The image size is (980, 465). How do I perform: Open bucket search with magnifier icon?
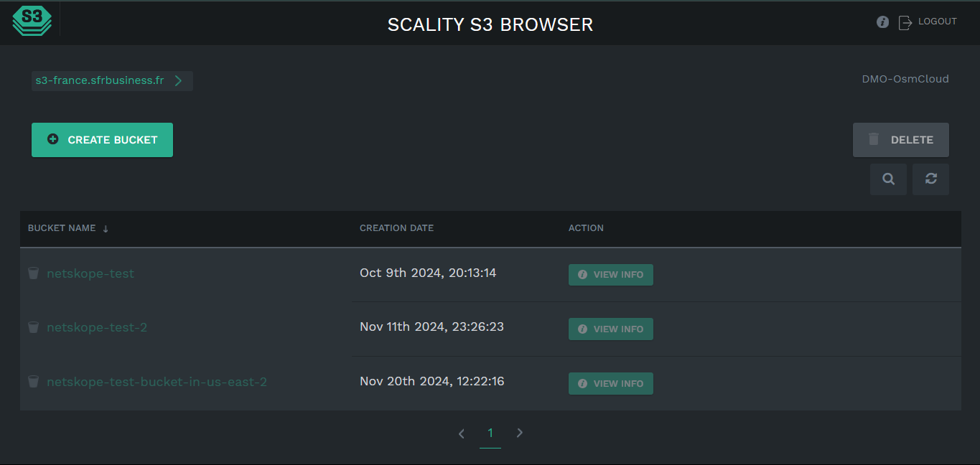(x=888, y=179)
